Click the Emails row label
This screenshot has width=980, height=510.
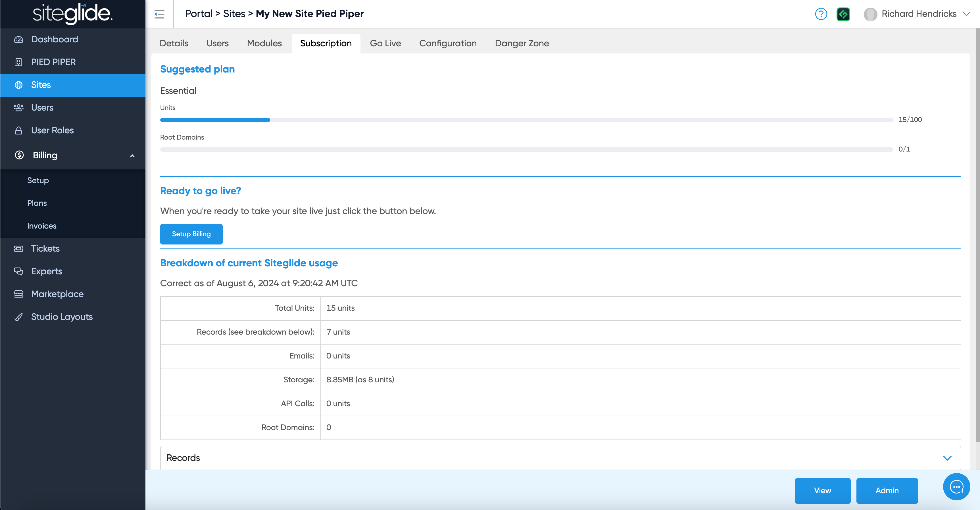coord(302,356)
